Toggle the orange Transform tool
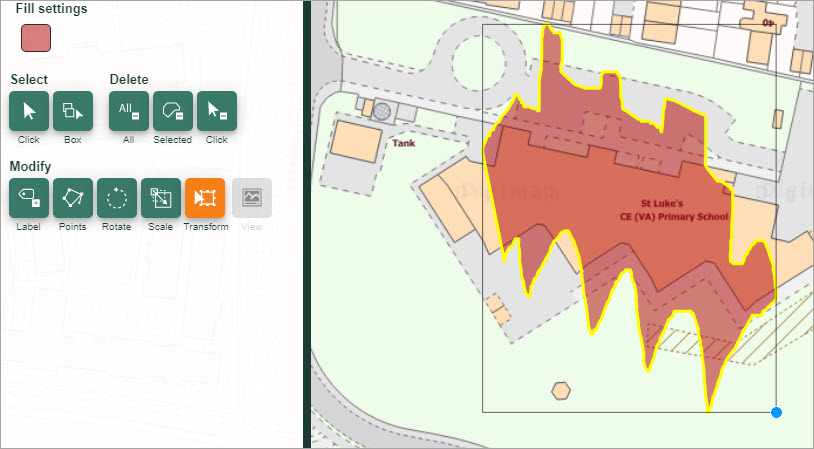 pos(205,198)
